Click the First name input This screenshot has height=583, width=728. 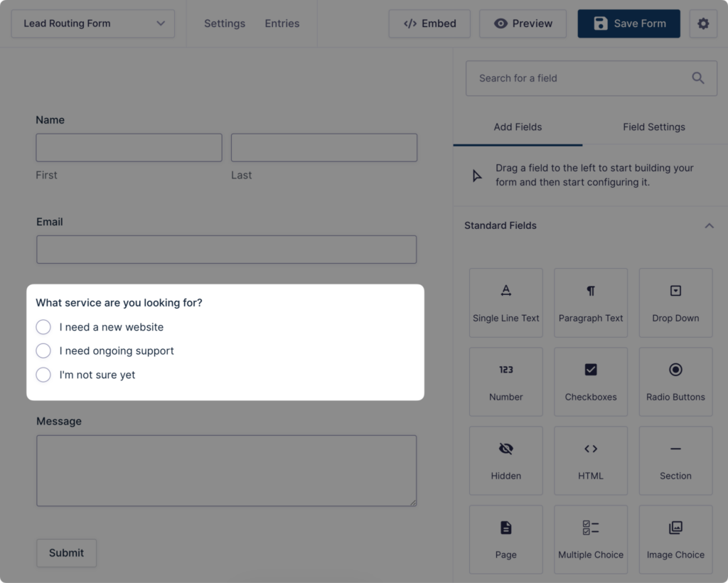point(129,148)
